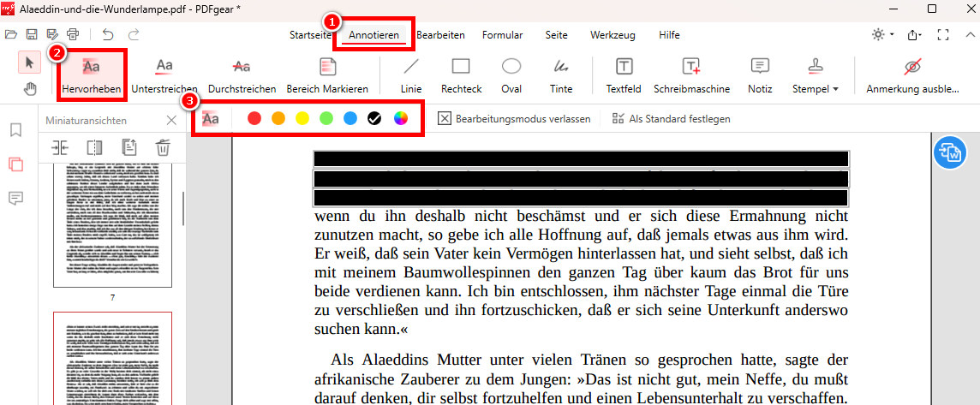Click the thumbnails panel scrollbar

(183, 208)
